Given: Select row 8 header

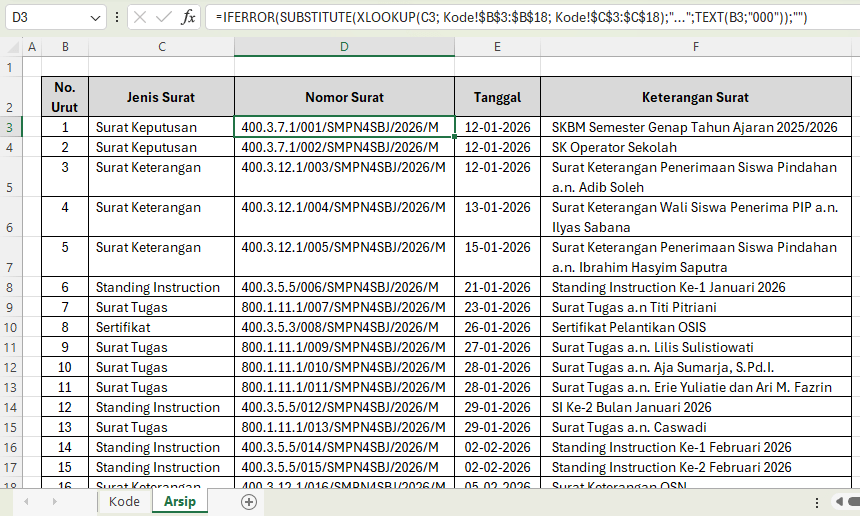Looking at the screenshot, I should [x=10, y=287].
